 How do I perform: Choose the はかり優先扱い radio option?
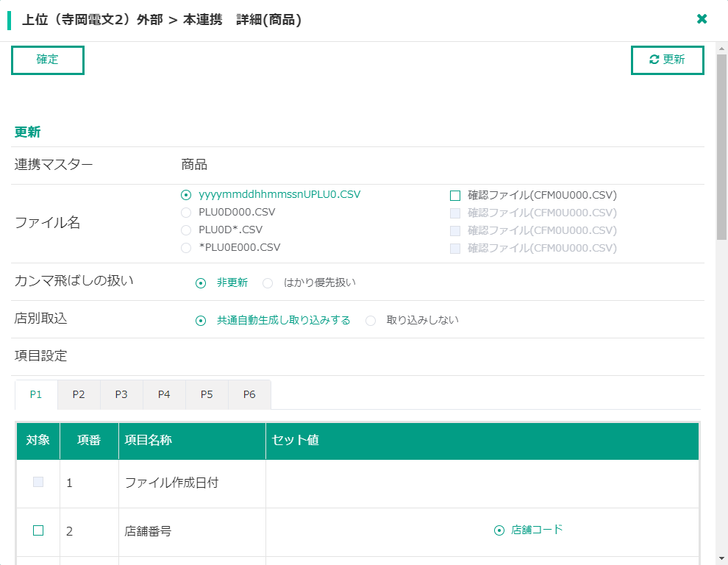[268, 283]
